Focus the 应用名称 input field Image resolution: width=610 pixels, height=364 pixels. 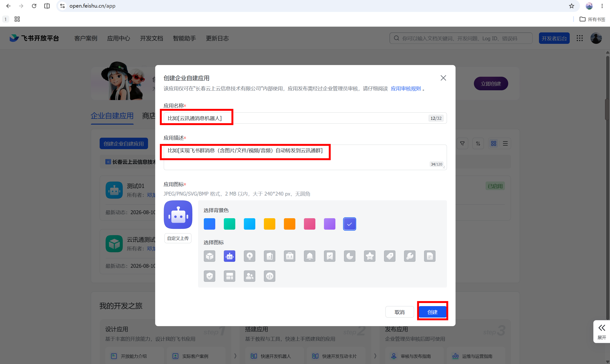tap(305, 118)
